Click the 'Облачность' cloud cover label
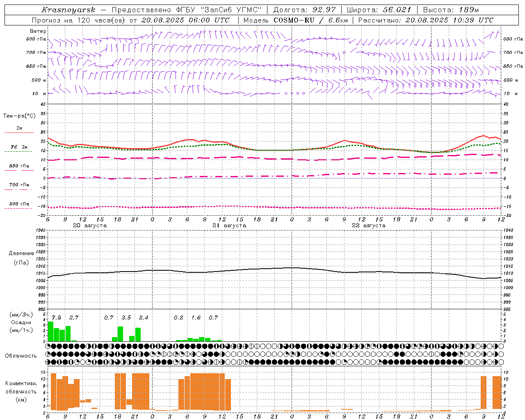 pyautogui.click(x=21, y=356)
